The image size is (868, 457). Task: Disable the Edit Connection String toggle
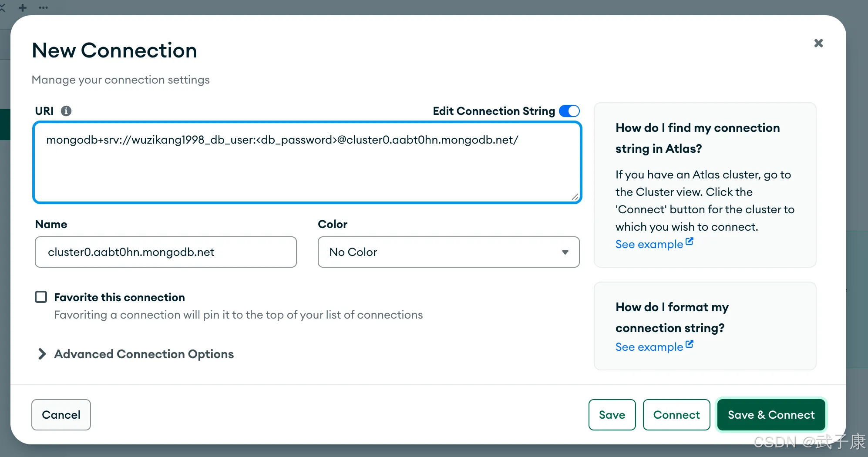(569, 111)
